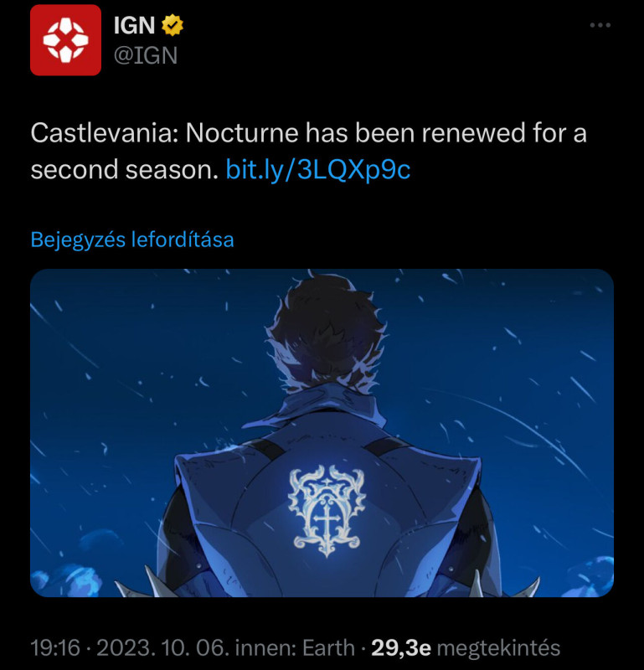The width and height of the screenshot is (644, 670).
Task: Open the 29,3e view count
Action: pyautogui.click(x=401, y=647)
